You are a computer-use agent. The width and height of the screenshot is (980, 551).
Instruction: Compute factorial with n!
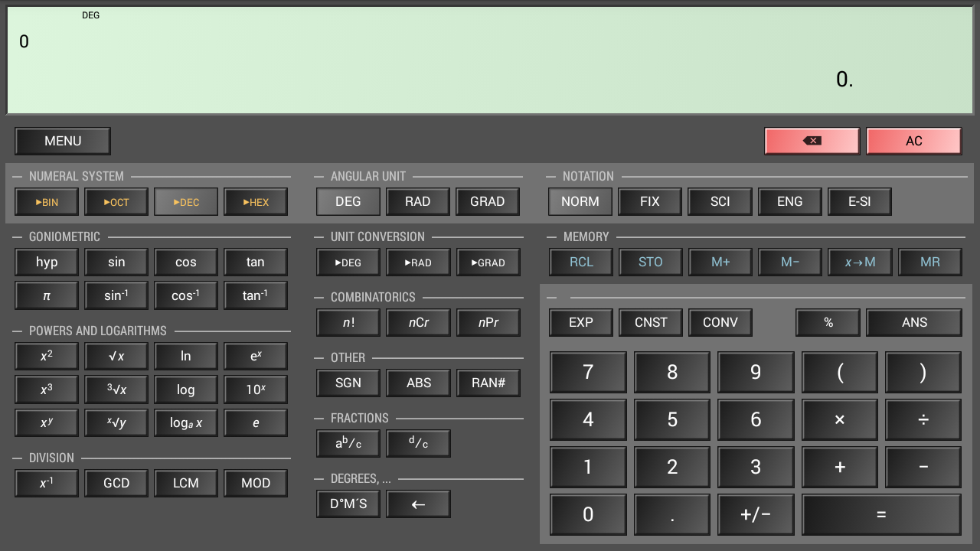tap(348, 323)
